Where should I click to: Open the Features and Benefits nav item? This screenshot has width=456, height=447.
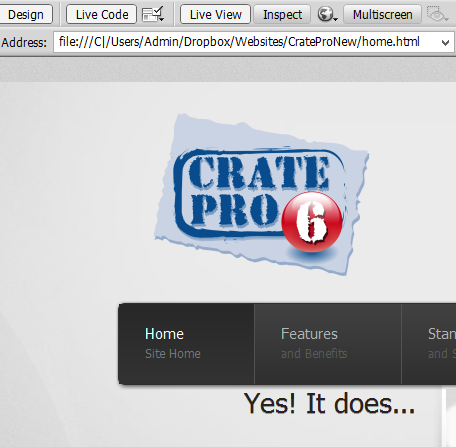click(328, 344)
